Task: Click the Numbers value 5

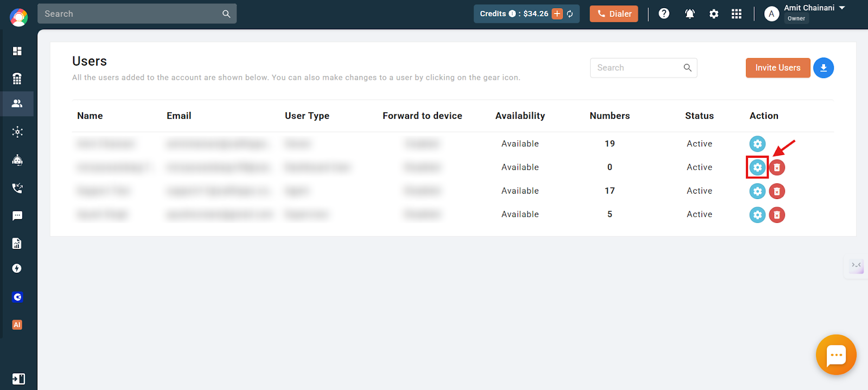Action: click(x=610, y=214)
